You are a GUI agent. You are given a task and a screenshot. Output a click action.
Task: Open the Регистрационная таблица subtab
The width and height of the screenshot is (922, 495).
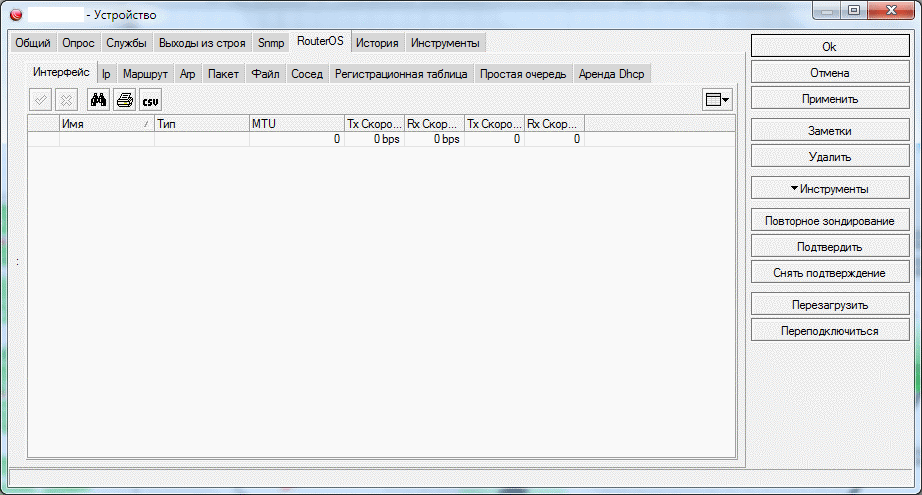(401, 74)
